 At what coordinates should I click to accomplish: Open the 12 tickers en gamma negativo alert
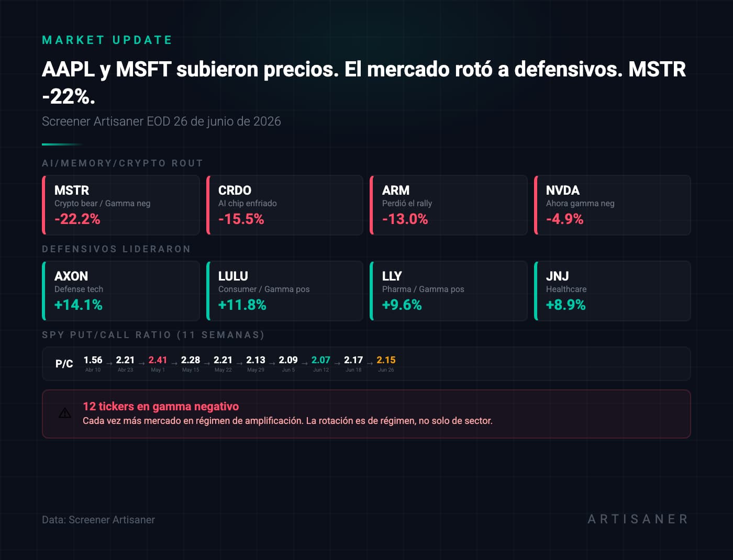pos(366,414)
